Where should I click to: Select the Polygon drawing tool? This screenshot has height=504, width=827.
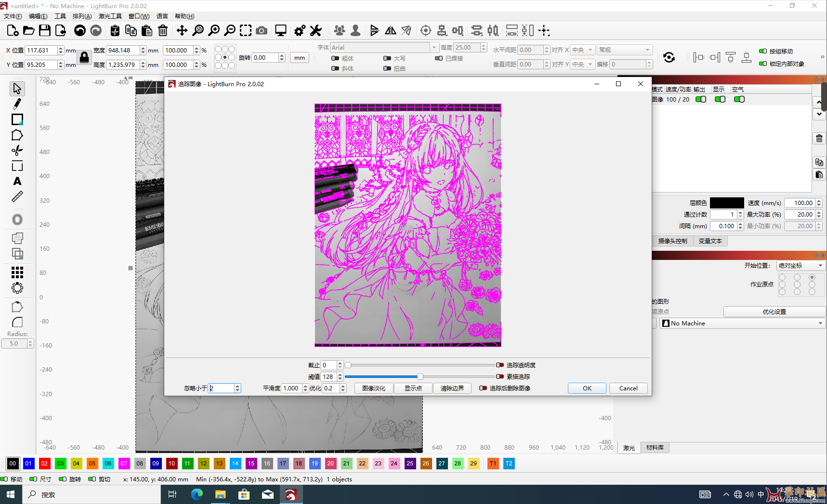17,135
